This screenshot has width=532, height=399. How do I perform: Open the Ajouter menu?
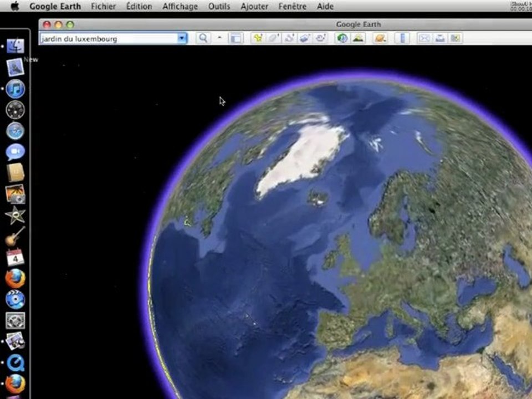click(254, 6)
